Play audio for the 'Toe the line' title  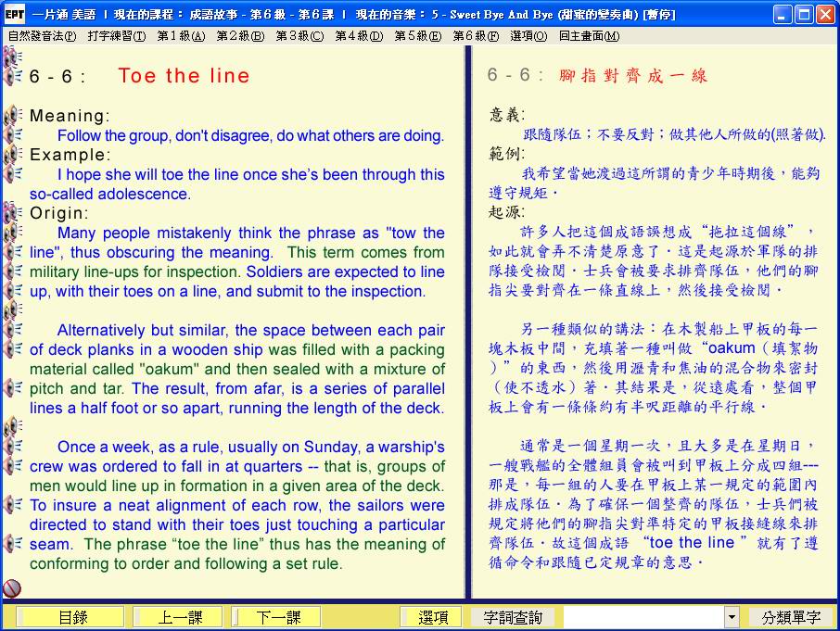click(13, 76)
